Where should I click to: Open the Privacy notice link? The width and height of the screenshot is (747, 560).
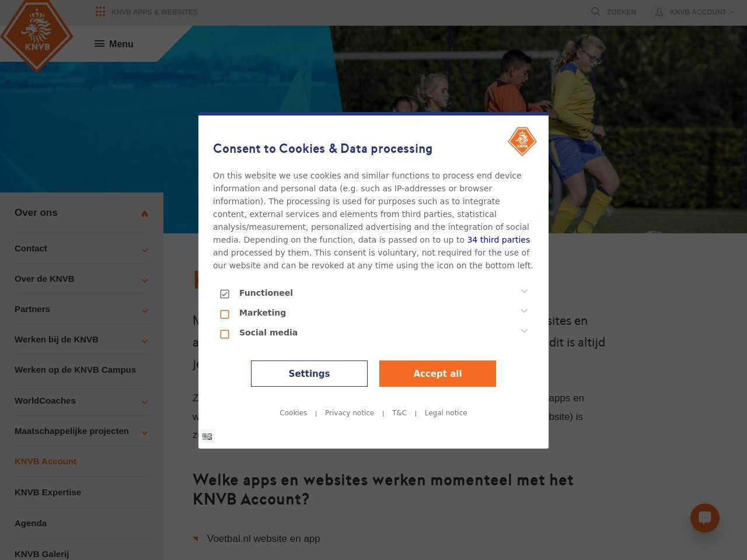(x=350, y=413)
